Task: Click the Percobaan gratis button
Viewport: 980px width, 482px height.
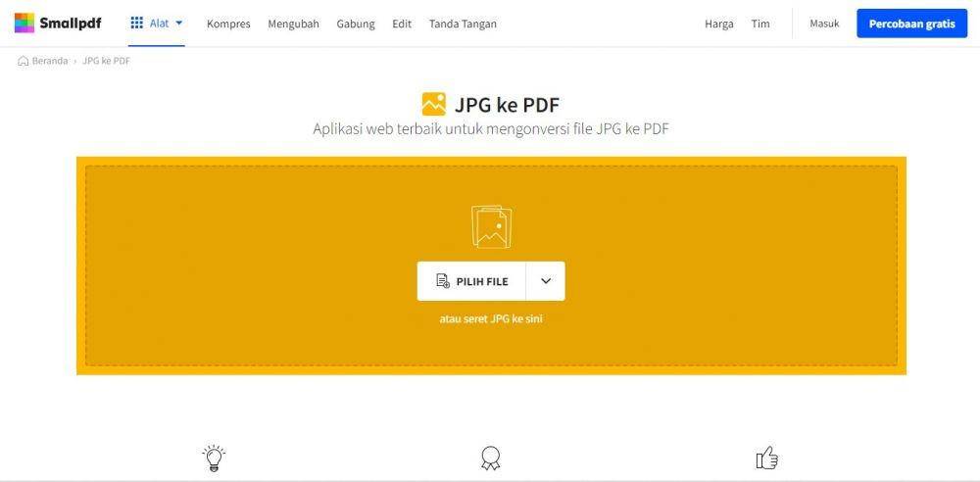Action: click(911, 24)
